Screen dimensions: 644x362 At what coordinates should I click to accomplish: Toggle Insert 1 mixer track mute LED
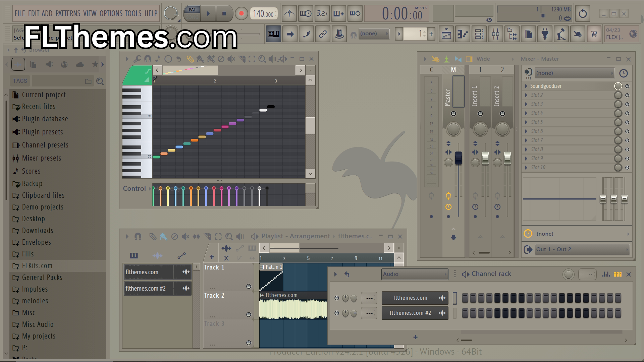(x=480, y=114)
